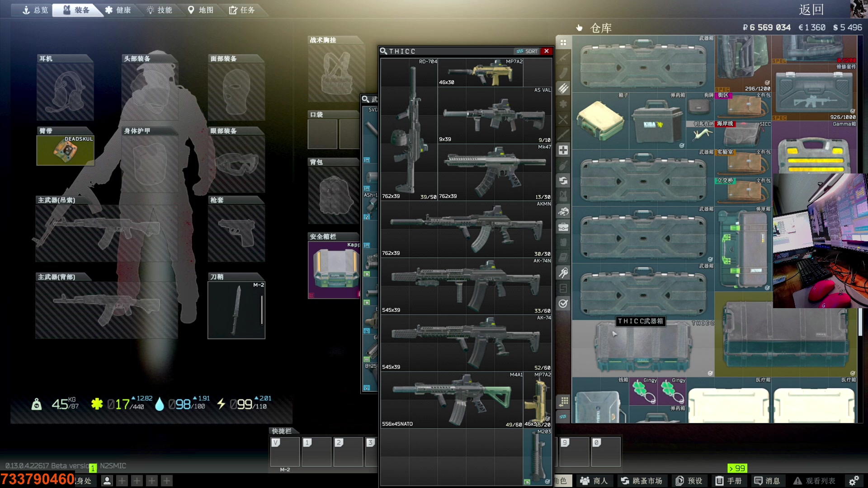
Task: Open the 箱子 junk box in stash
Action: (600, 121)
